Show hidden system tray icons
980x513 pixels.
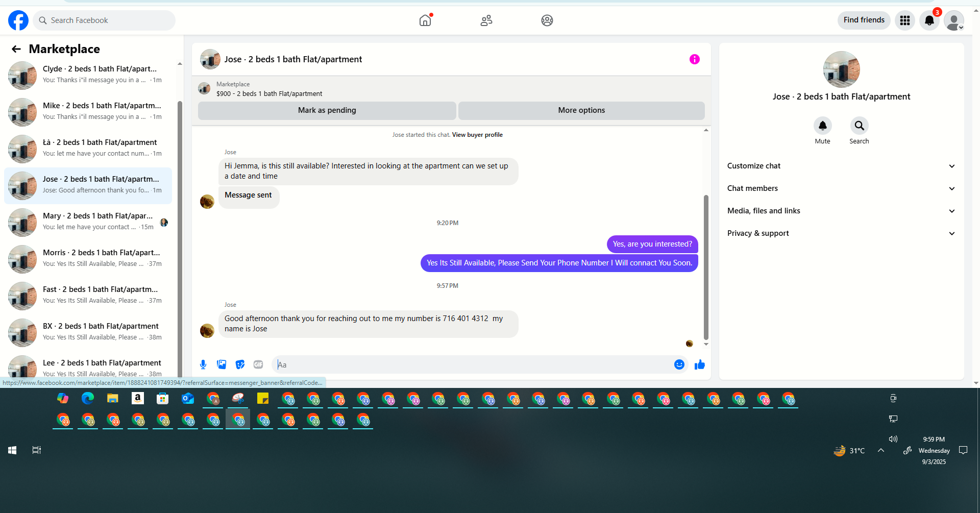click(881, 450)
